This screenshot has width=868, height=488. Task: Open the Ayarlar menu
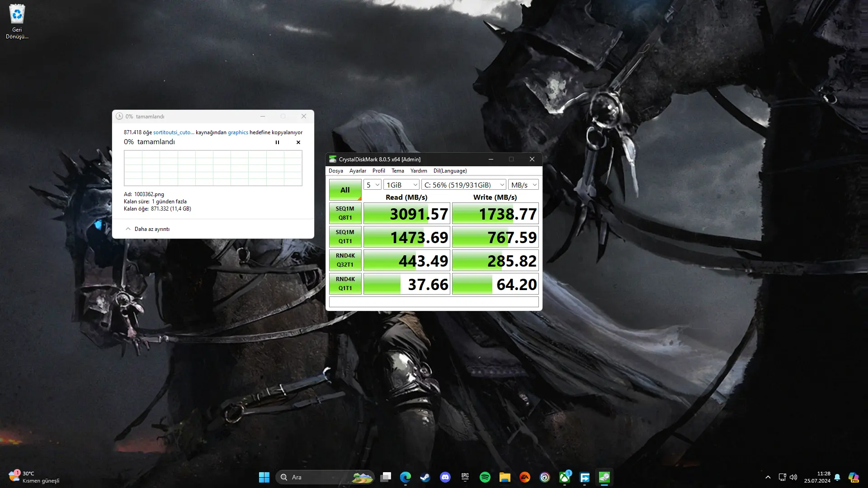coord(358,171)
